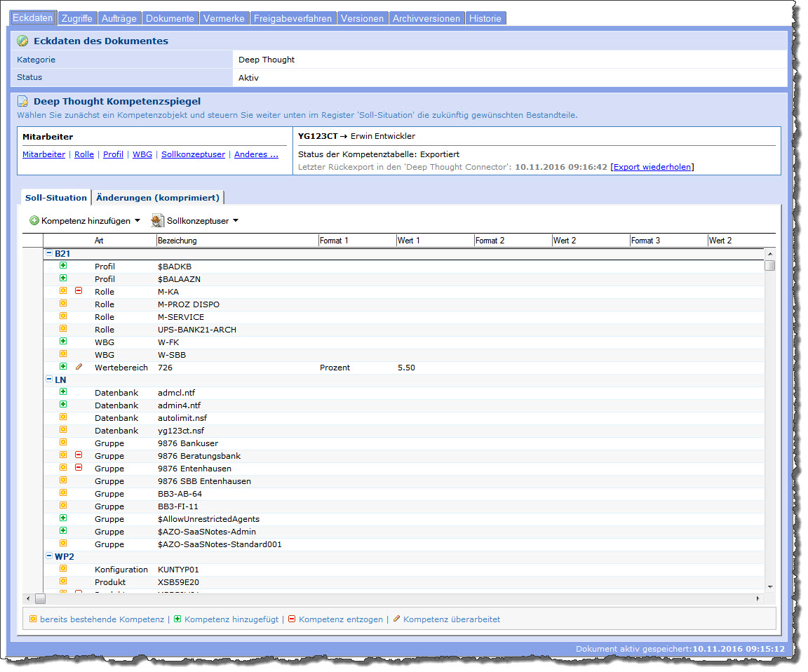Click the green plus icon beside $AllowUnrestrictedAgents

[63, 518]
